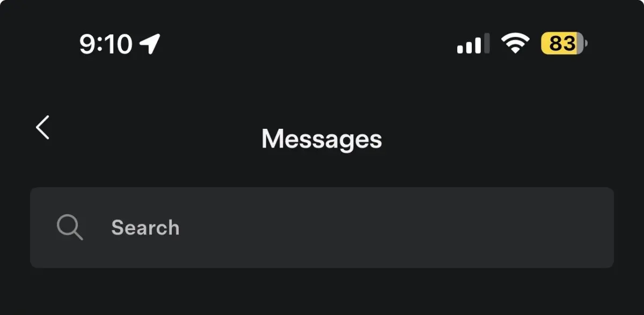644x315 pixels.
Task: Click the cellular signal bars indicator
Action: [x=473, y=43]
